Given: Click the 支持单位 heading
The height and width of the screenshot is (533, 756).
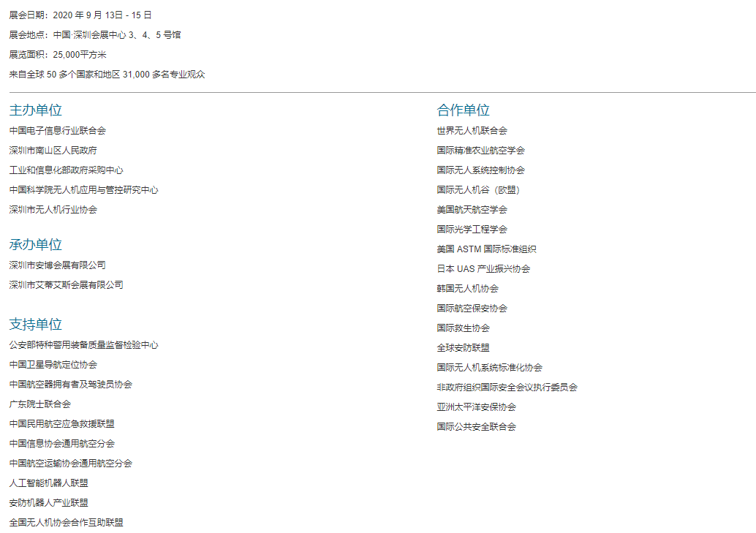Looking at the screenshot, I should 35,325.
